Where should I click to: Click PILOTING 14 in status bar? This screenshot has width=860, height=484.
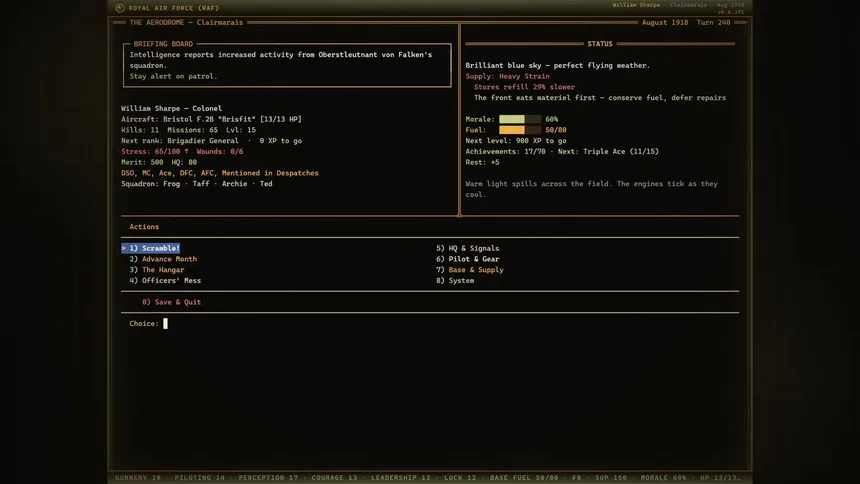tap(200, 477)
